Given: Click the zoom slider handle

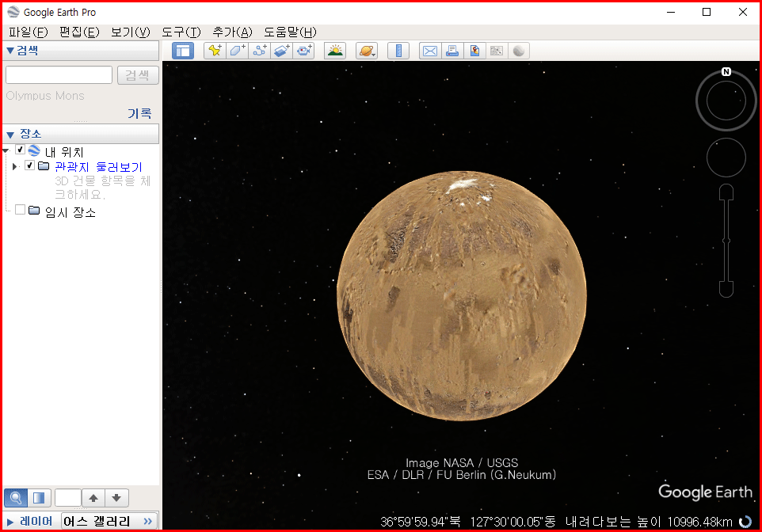Looking at the screenshot, I should pyautogui.click(x=726, y=241).
